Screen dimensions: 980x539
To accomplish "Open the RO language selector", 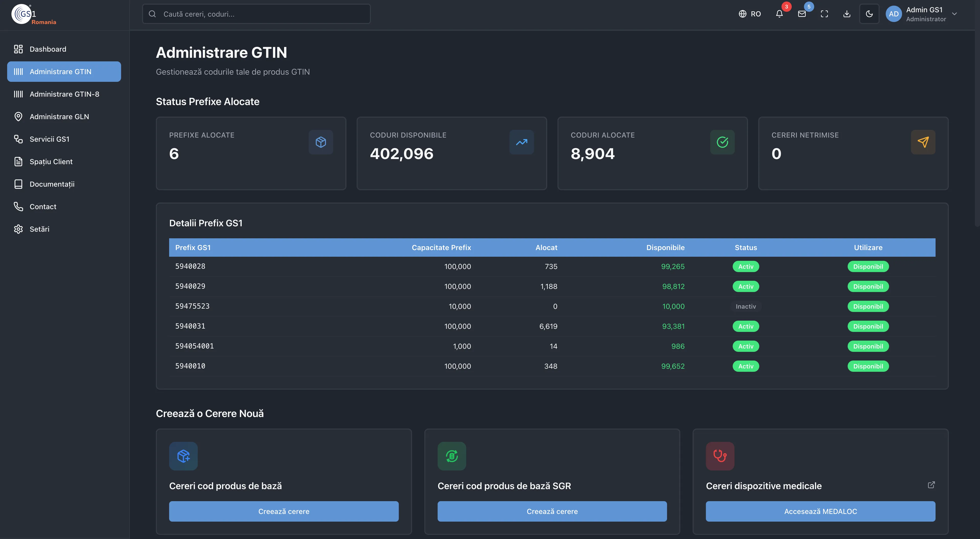I will pos(750,14).
